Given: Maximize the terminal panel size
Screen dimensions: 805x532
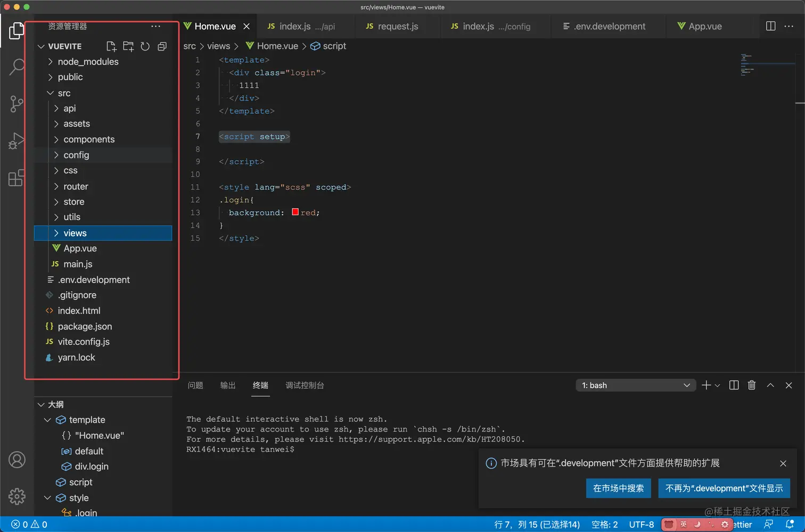Looking at the screenshot, I should click(x=770, y=385).
